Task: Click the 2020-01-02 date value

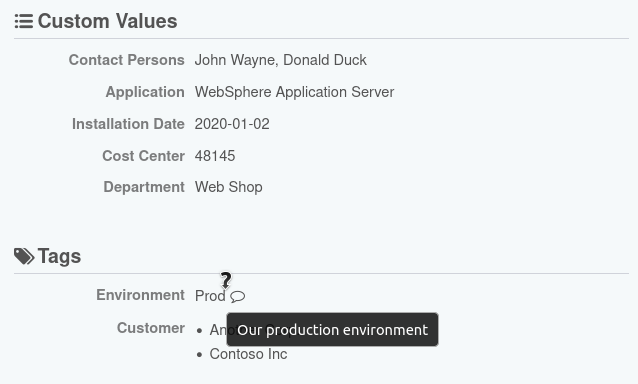Action: [232, 124]
